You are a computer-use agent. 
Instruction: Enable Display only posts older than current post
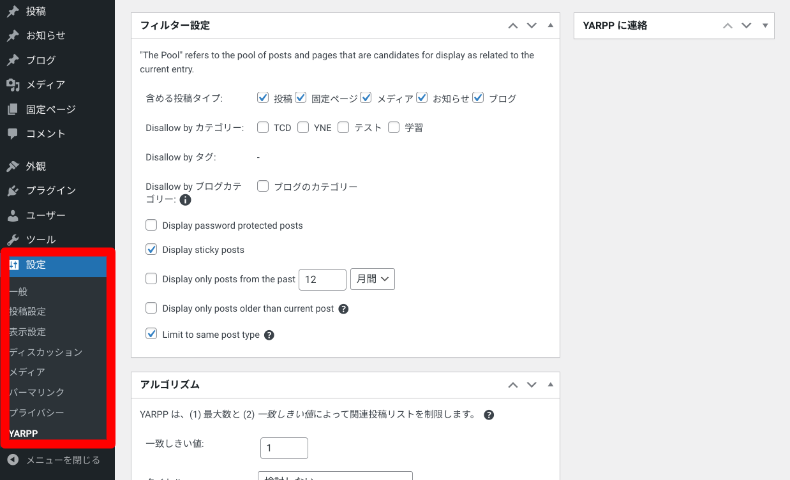[x=151, y=308]
